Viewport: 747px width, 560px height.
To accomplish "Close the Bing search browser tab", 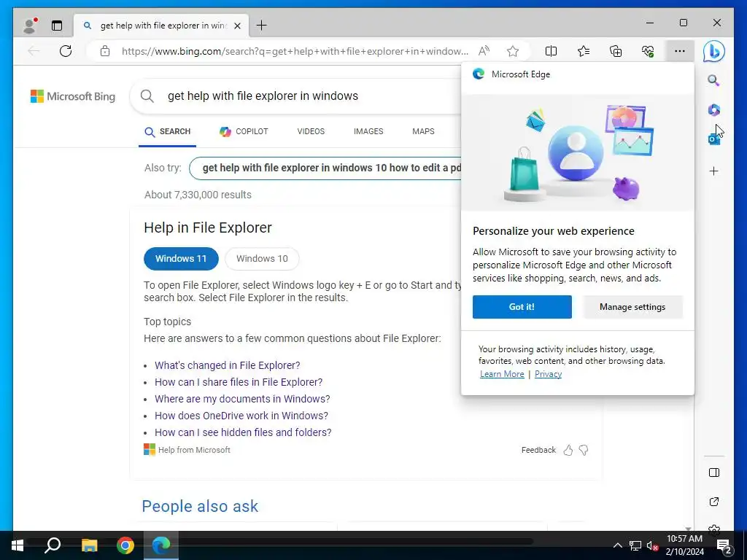I will tap(237, 26).
